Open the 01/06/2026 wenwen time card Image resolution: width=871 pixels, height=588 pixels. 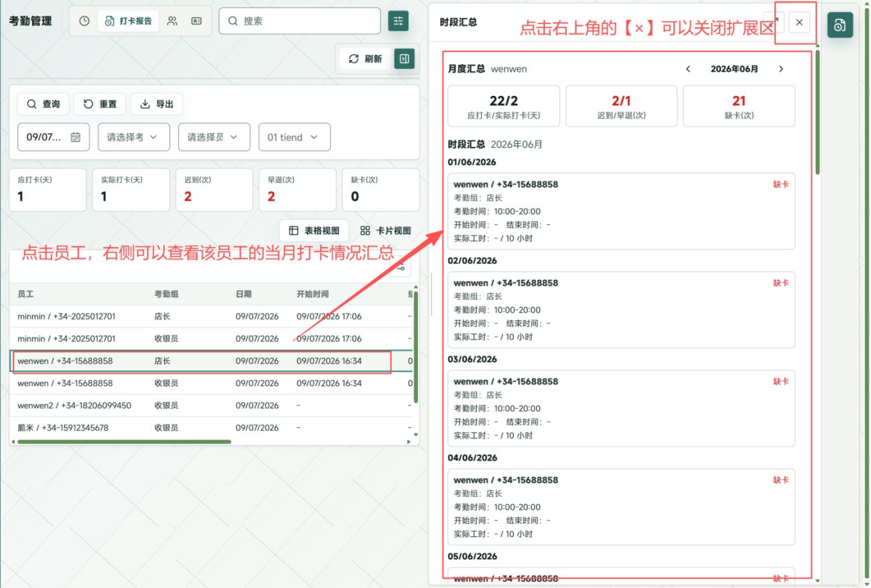coord(621,211)
